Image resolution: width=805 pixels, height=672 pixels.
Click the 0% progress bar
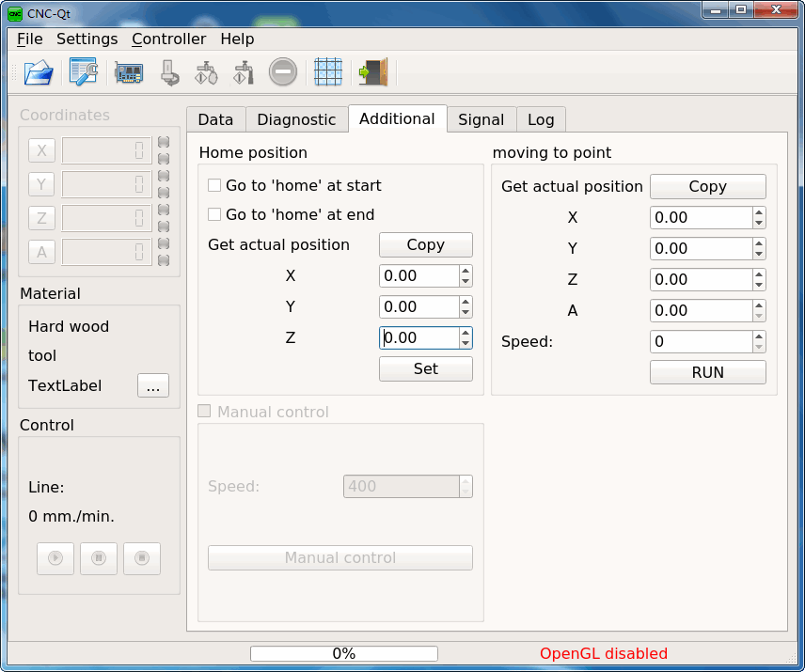[x=344, y=653]
